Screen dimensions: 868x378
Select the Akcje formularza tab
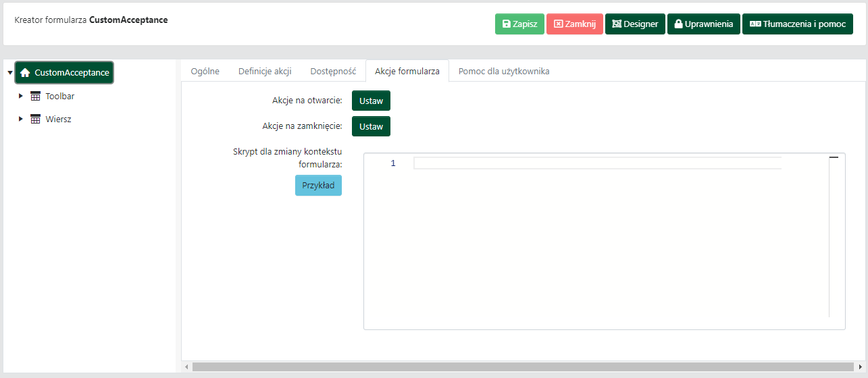[407, 71]
